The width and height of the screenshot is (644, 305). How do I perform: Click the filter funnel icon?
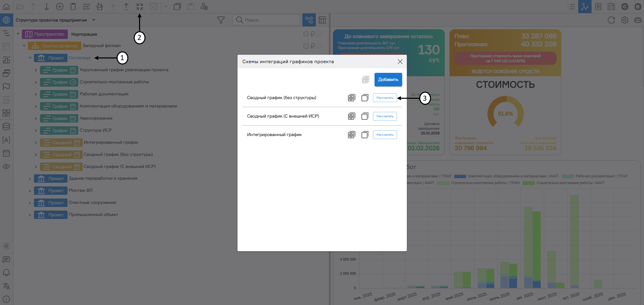(x=221, y=20)
